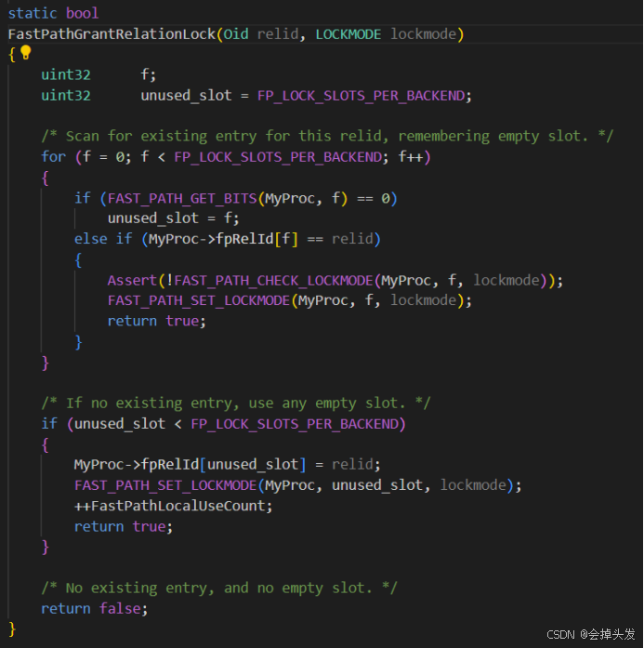Click the 'Oid' parameter type
Image resolution: width=644 pixels, height=648 pixels.
coord(236,33)
